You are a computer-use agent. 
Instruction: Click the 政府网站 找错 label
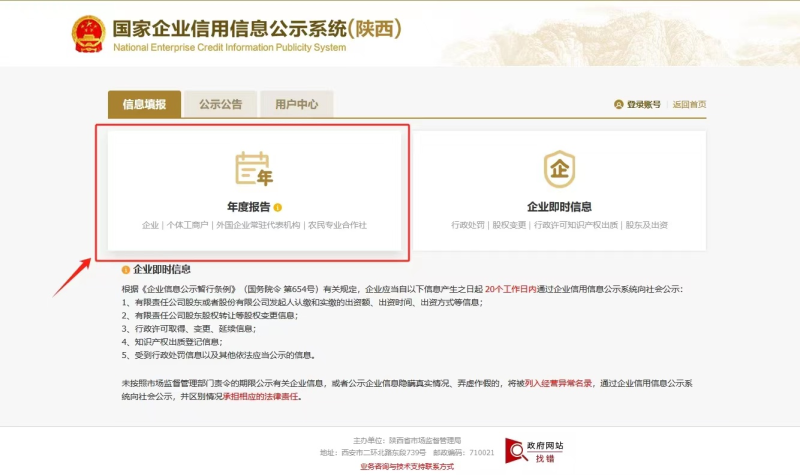[549, 452]
